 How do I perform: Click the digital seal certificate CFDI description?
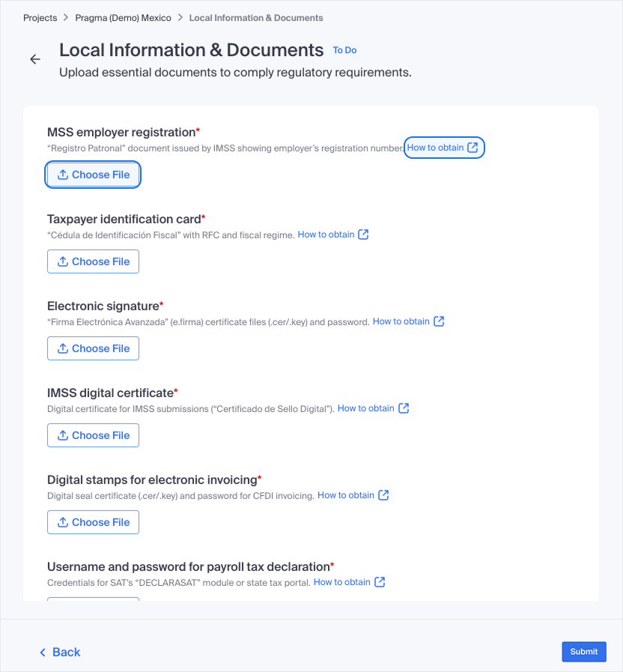point(180,496)
